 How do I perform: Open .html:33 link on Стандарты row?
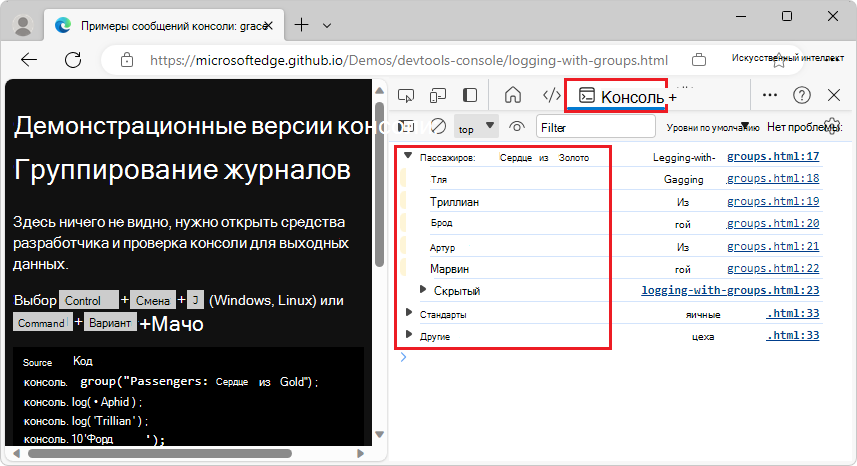(793, 313)
